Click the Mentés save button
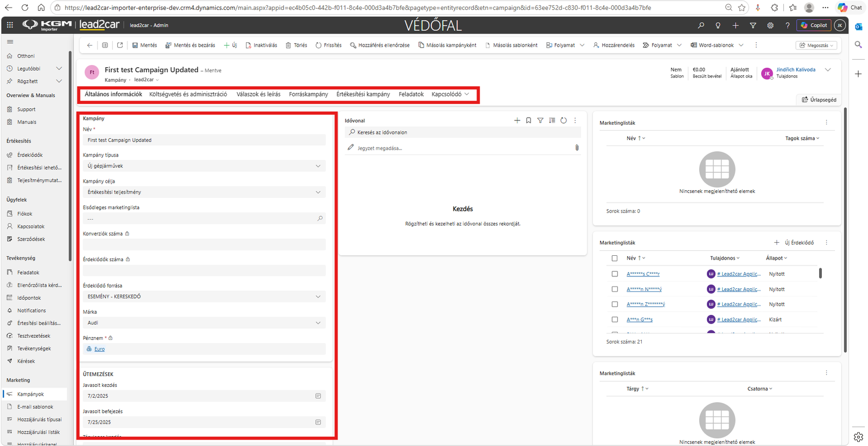868x446 pixels. click(145, 45)
